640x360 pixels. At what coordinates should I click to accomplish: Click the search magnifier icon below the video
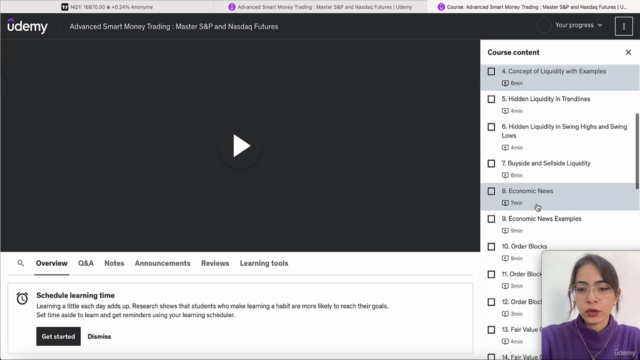tap(20, 263)
